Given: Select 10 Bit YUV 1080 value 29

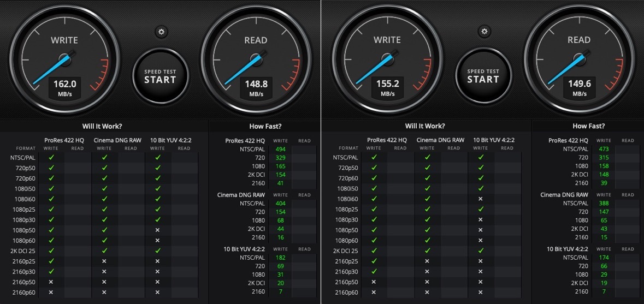Looking at the screenshot, I should pos(604,275).
